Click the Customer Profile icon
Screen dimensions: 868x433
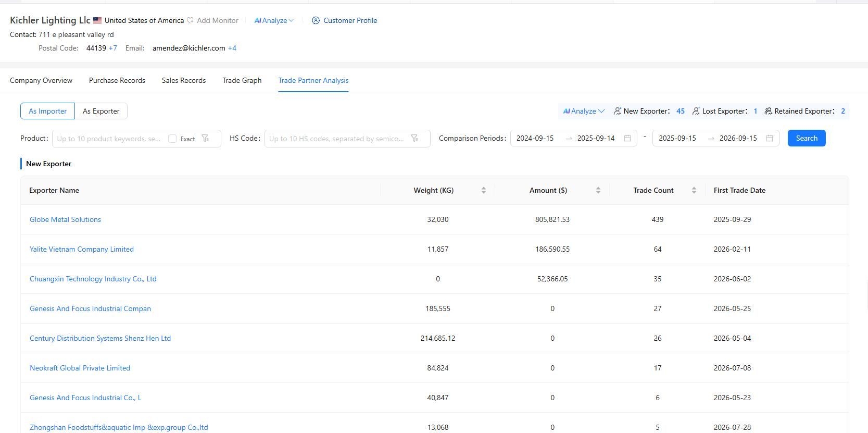316,20
